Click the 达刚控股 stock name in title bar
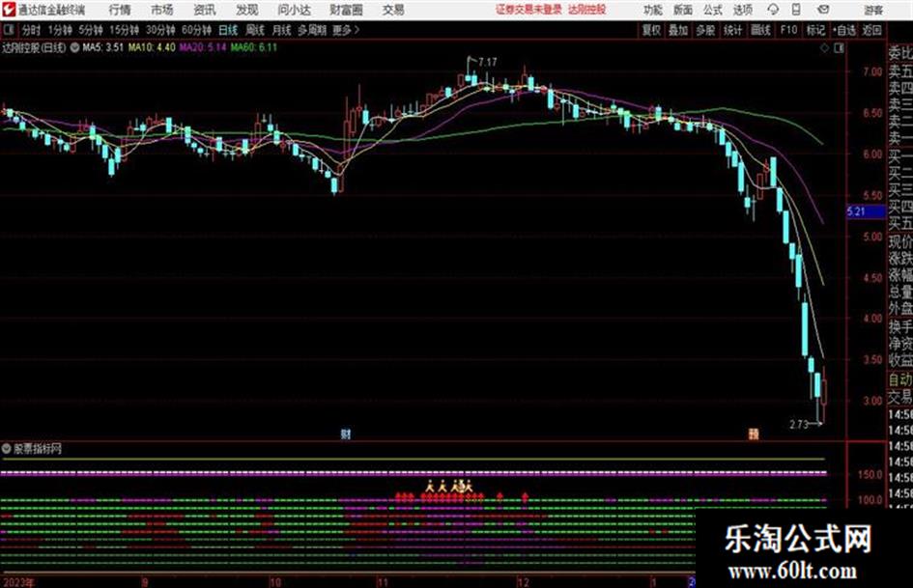913x588 pixels. click(x=587, y=10)
